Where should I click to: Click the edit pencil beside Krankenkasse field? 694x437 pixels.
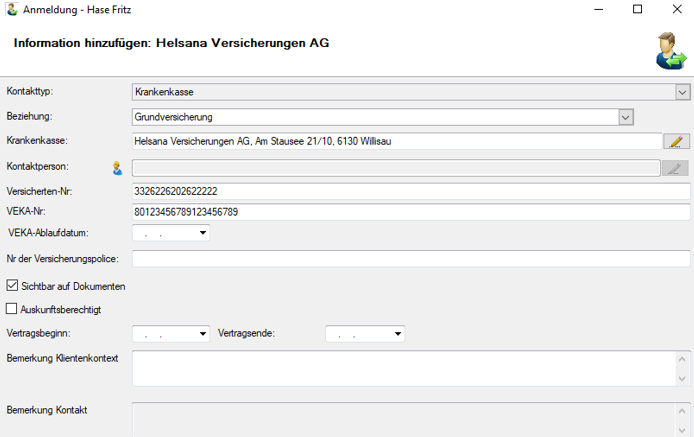(x=677, y=142)
